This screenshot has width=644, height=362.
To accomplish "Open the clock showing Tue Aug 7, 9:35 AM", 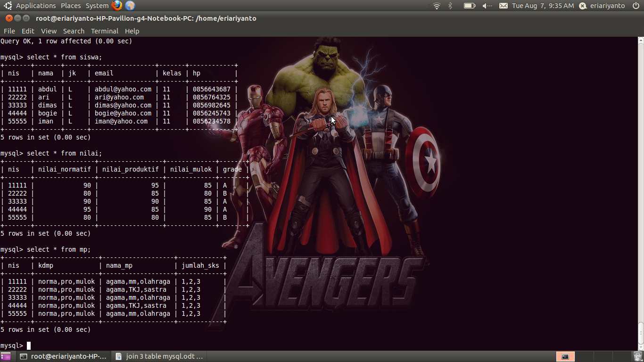I will click(x=543, y=6).
